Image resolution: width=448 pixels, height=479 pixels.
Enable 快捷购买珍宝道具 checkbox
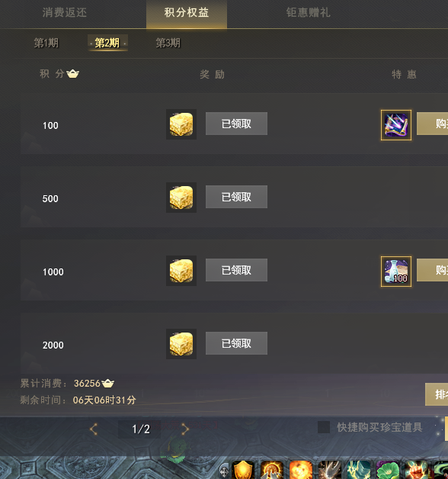coord(324,427)
